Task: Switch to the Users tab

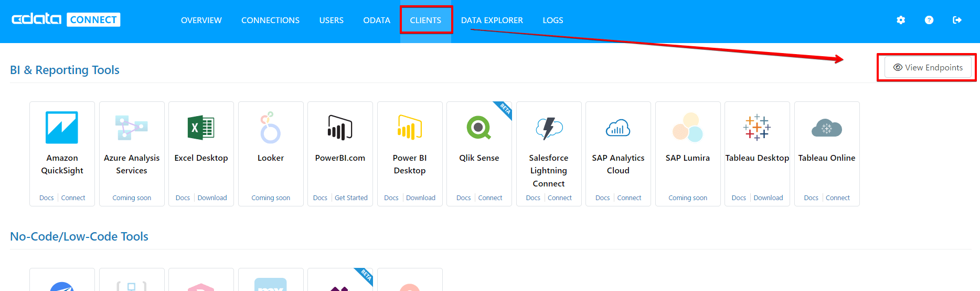Action: click(332, 20)
